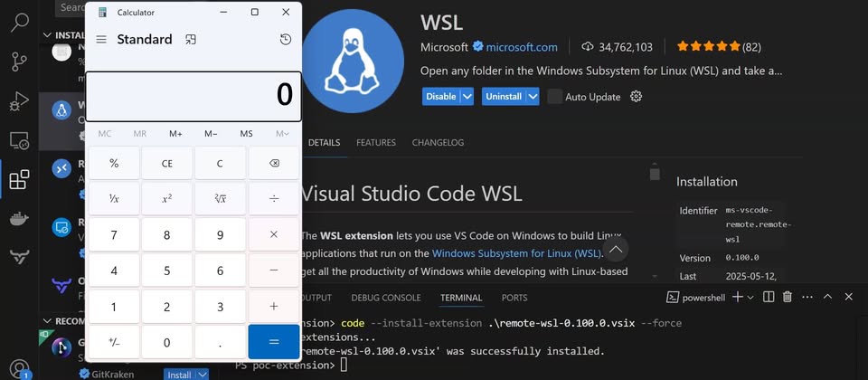
Task: Click Calculator digit 0 key
Action: pos(166,342)
